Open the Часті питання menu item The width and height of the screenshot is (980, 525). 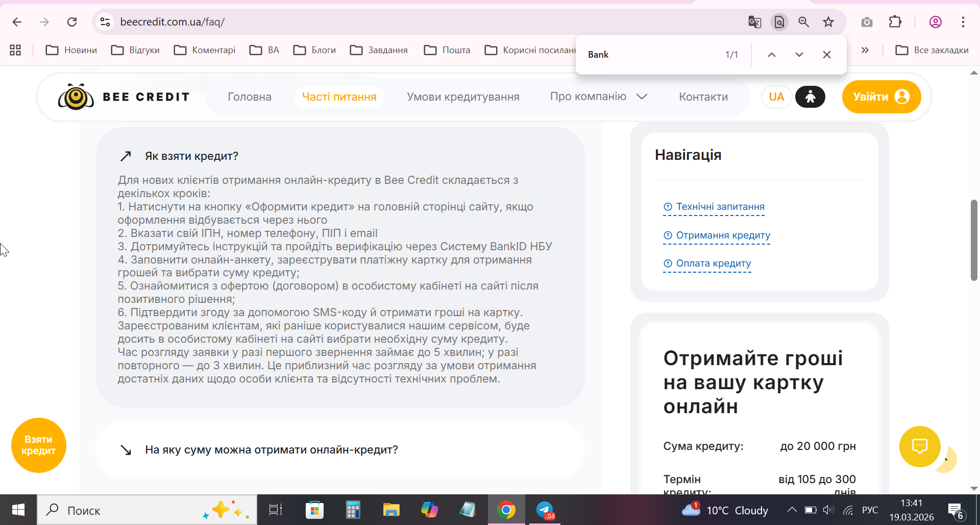(339, 97)
